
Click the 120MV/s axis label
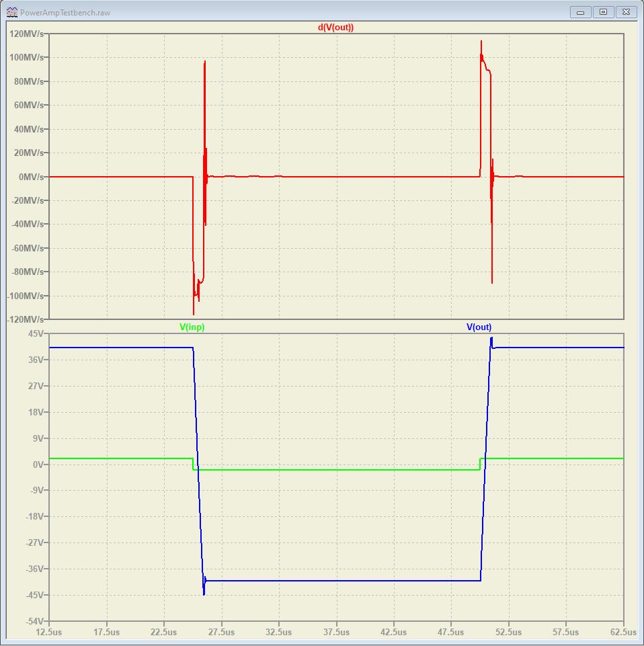pyautogui.click(x=26, y=34)
